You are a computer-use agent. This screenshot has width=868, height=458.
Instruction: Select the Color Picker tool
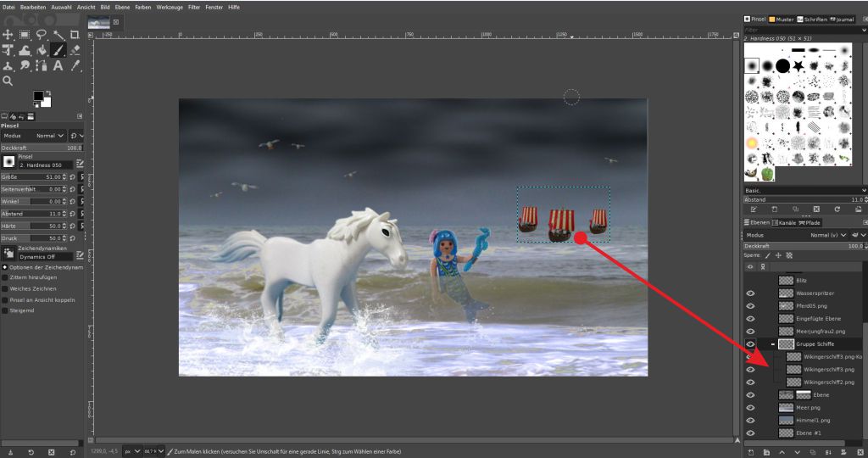click(75, 66)
